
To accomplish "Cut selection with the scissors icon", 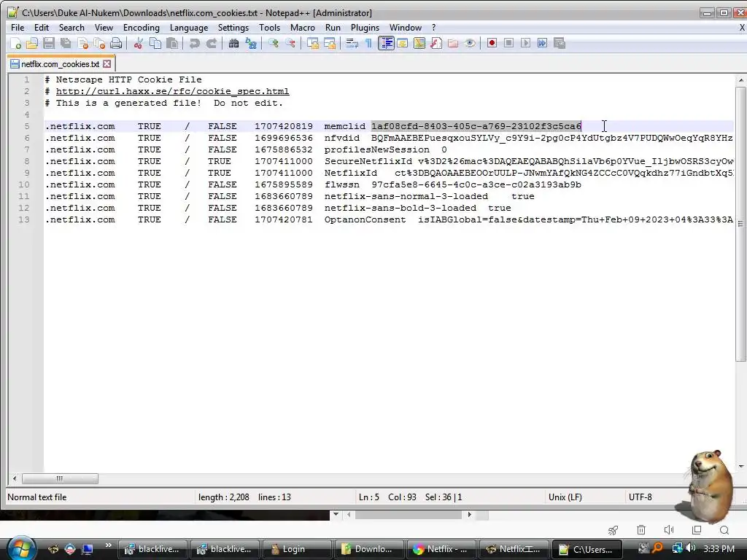I will pos(138,43).
